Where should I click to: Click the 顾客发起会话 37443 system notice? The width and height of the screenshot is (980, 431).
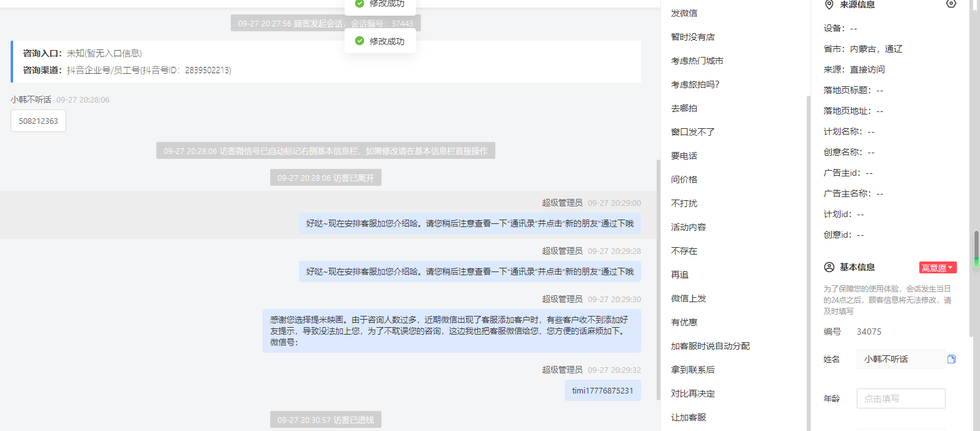click(326, 23)
